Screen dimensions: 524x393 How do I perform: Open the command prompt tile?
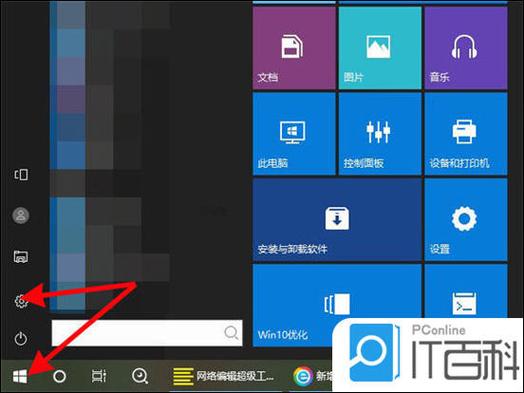click(x=466, y=291)
